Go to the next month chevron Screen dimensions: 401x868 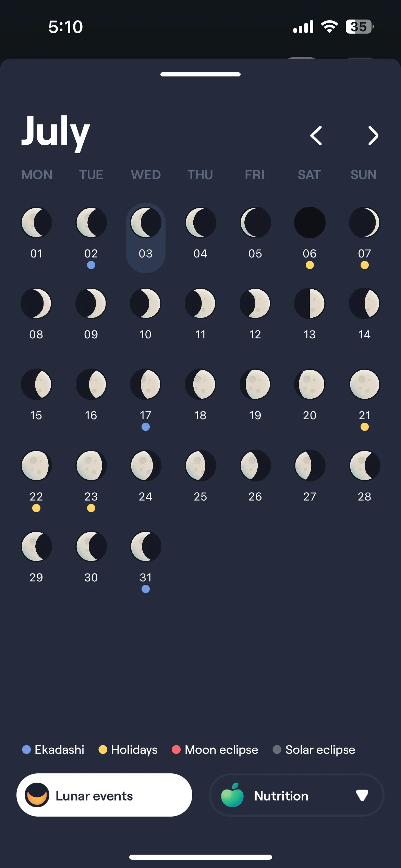click(373, 136)
